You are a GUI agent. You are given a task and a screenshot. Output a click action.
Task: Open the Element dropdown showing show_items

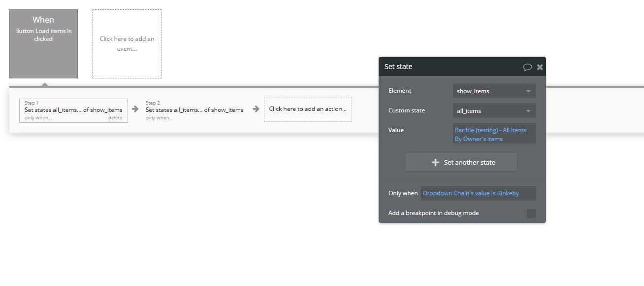[x=494, y=91]
